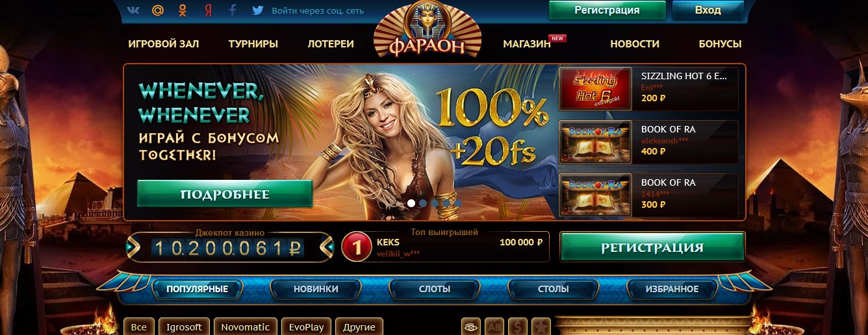This screenshot has height=335, width=868.
Task: Filter games by Novomatic provider
Action: (246, 327)
